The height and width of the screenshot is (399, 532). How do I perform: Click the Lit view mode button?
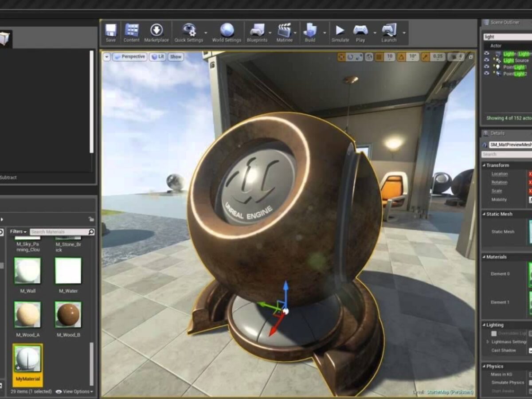(x=157, y=57)
